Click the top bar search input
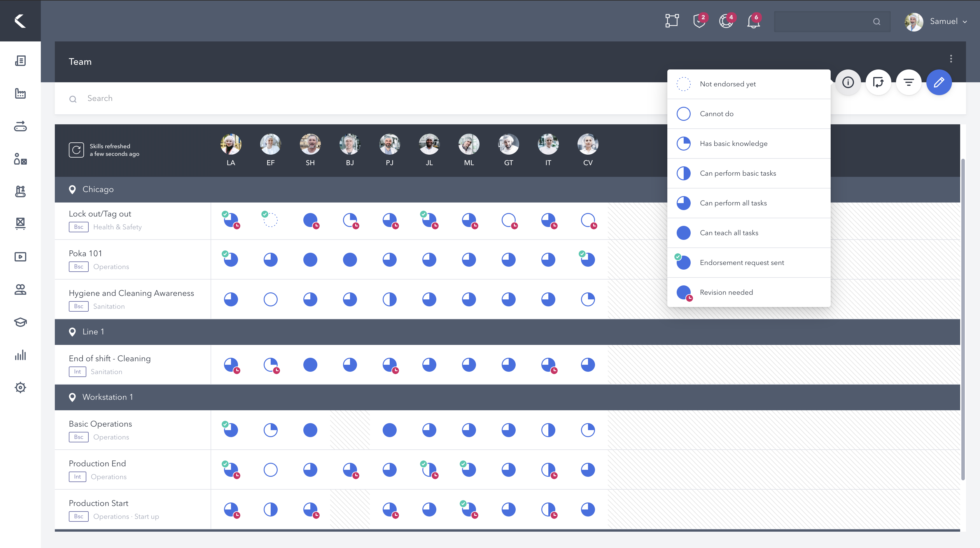 [x=832, y=22]
